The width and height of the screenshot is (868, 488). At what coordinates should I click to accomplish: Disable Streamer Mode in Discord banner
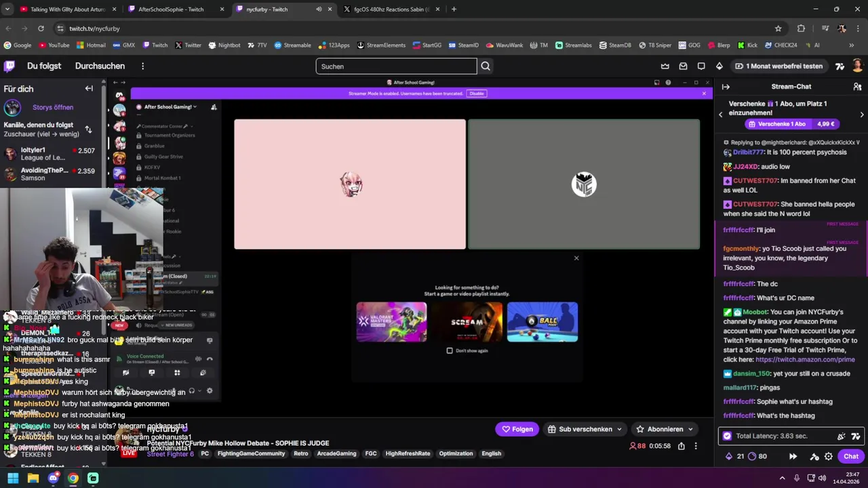pos(477,94)
